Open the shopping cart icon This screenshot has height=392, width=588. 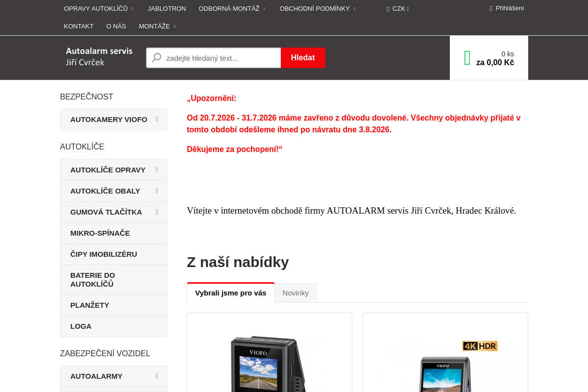click(x=467, y=58)
